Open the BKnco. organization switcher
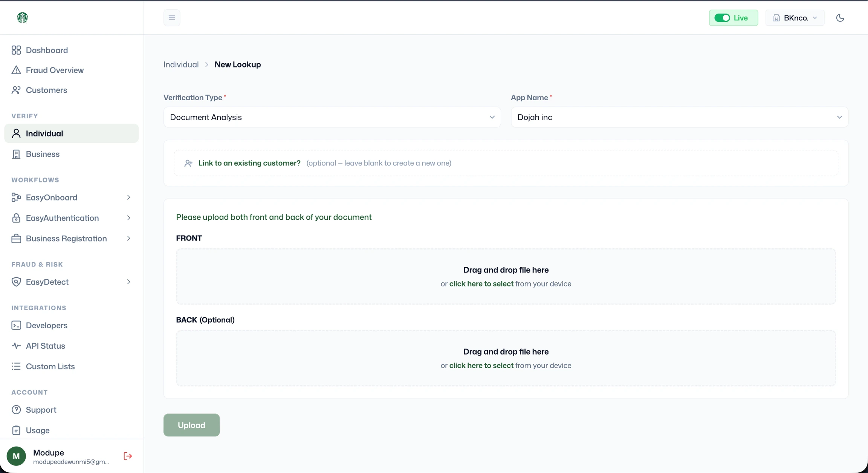 (x=795, y=18)
